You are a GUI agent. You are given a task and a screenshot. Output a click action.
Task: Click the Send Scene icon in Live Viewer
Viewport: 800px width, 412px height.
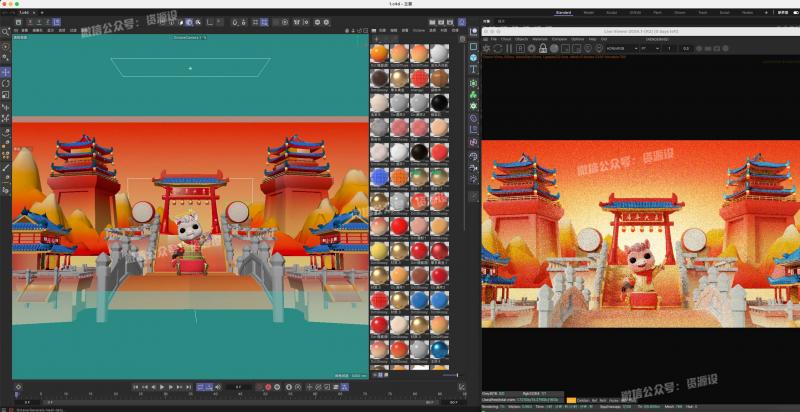coord(488,48)
